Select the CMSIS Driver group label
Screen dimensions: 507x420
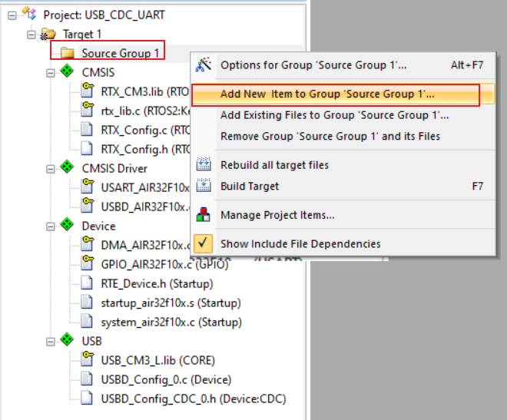tap(114, 169)
